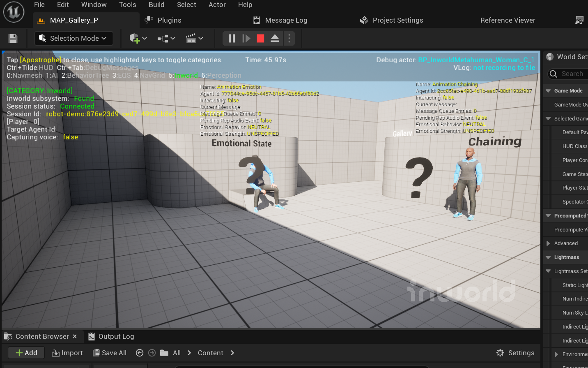Open the Window menu

pyautogui.click(x=94, y=5)
